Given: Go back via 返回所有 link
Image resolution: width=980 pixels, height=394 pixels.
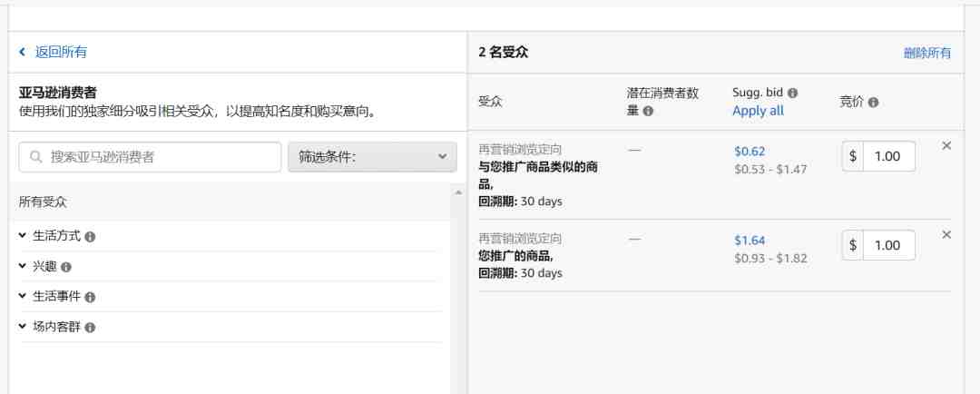Looking at the screenshot, I should (x=61, y=52).
